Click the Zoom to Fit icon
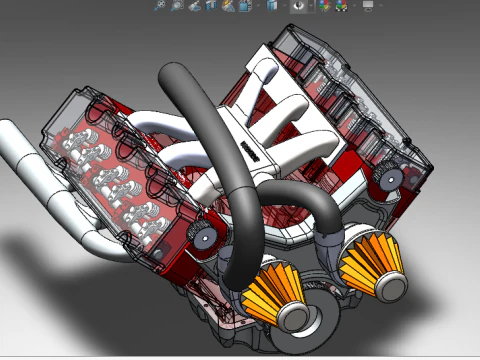 point(160,5)
